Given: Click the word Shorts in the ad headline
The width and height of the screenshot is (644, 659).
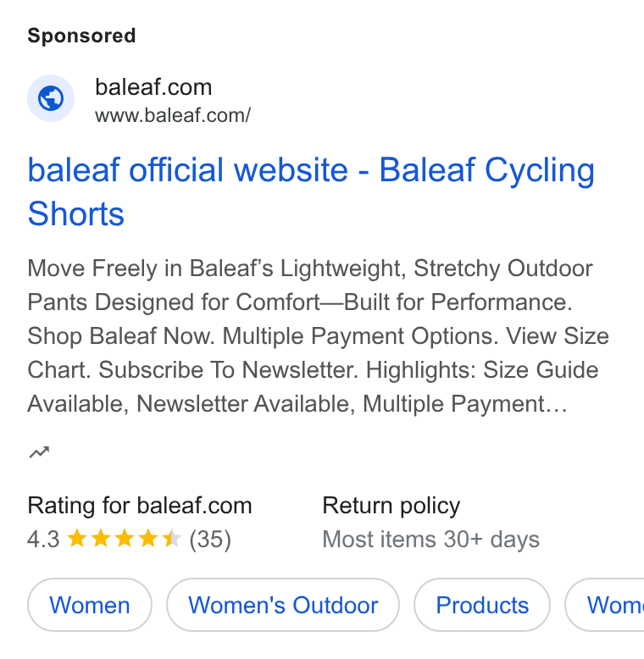Looking at the screenshot, I should click(x=76, y=214).
